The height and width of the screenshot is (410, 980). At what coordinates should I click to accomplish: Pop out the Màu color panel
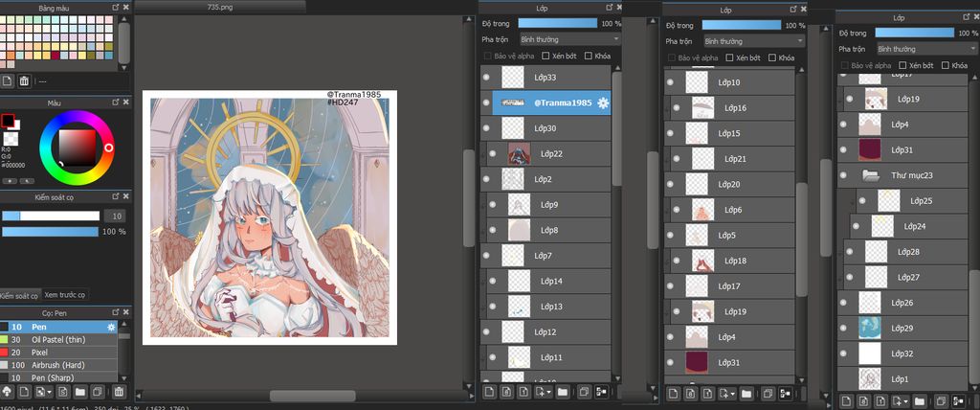(116, 102)
